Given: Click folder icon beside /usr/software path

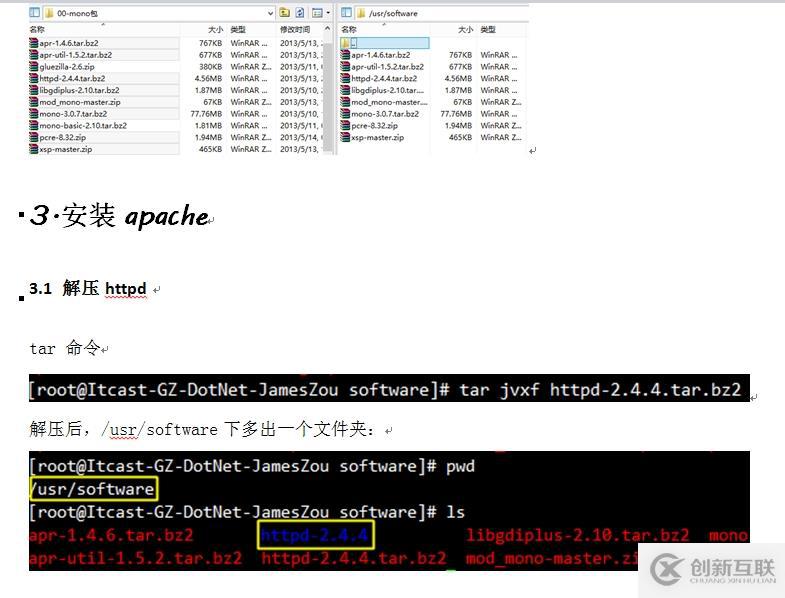Looking at the screenshot, I should [x=360, y=13].
